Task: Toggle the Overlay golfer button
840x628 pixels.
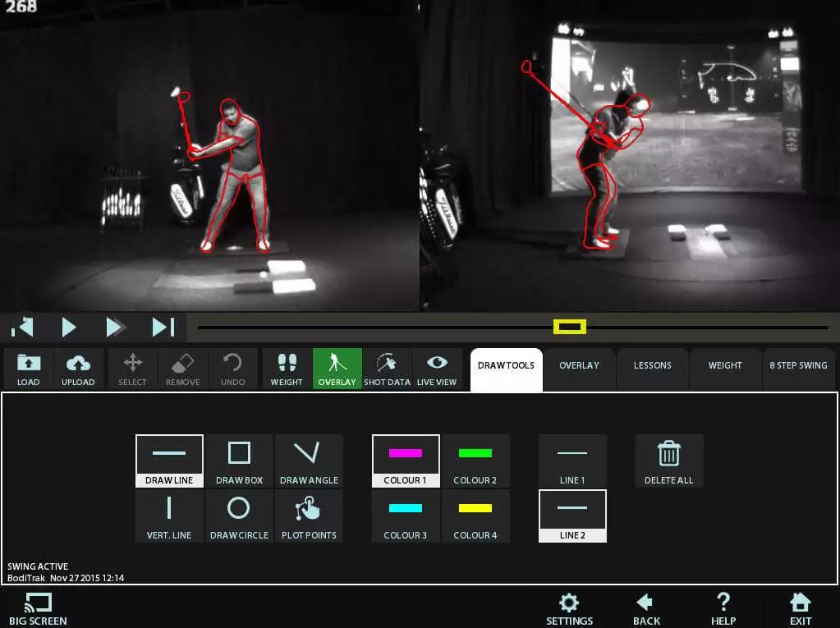Action: (337, 369)
